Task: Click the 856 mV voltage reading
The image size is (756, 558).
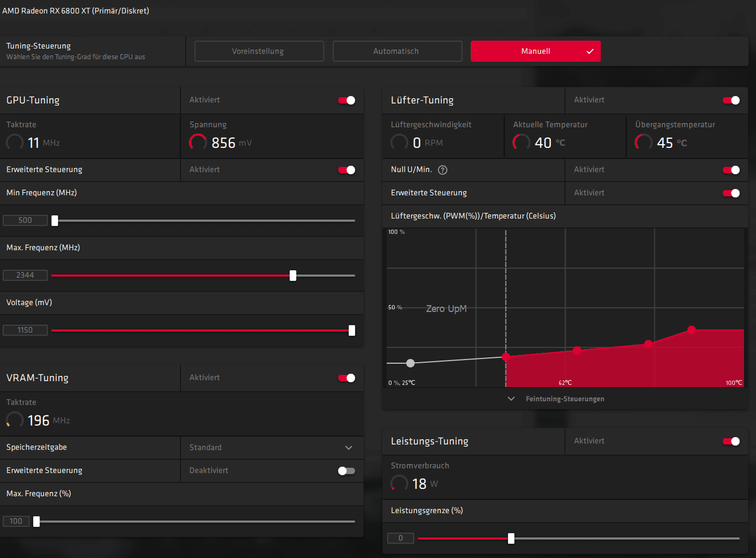Action: point(232,143)
